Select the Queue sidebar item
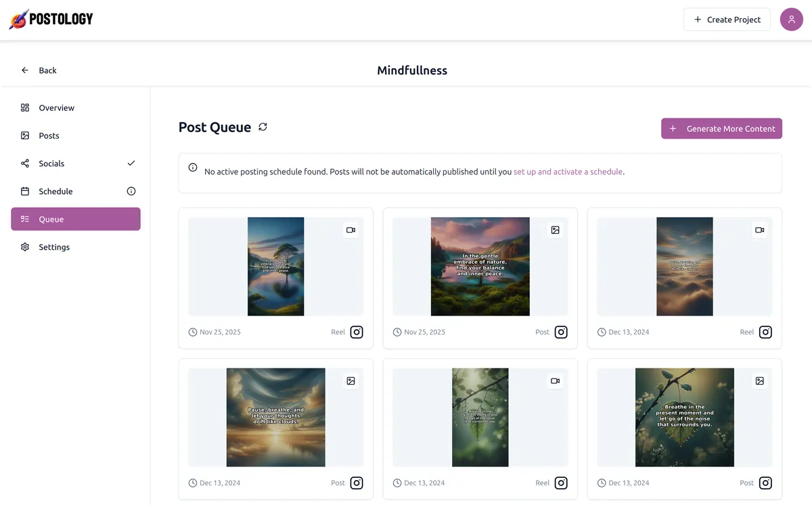The image size is (812, 505). tap(75, 219)
